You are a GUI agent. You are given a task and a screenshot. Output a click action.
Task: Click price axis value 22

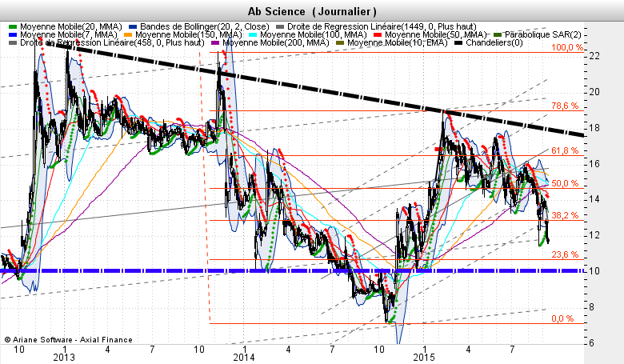coord(594,56)
